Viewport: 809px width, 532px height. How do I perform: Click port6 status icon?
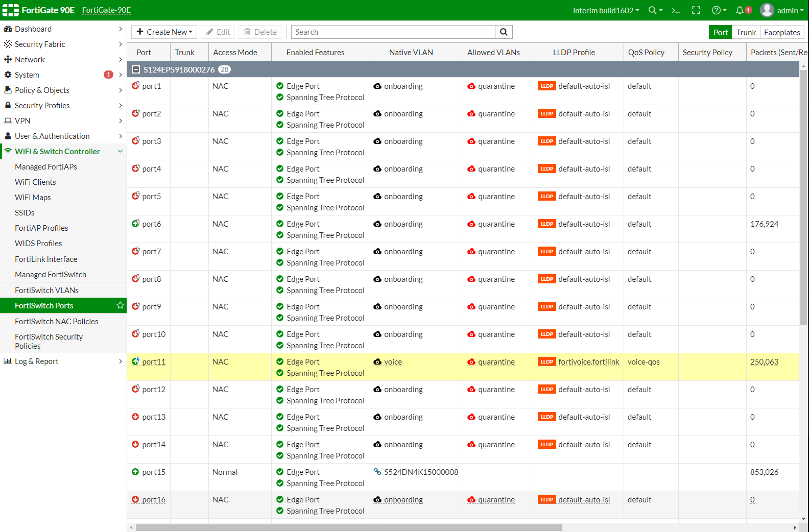(135, 224)
